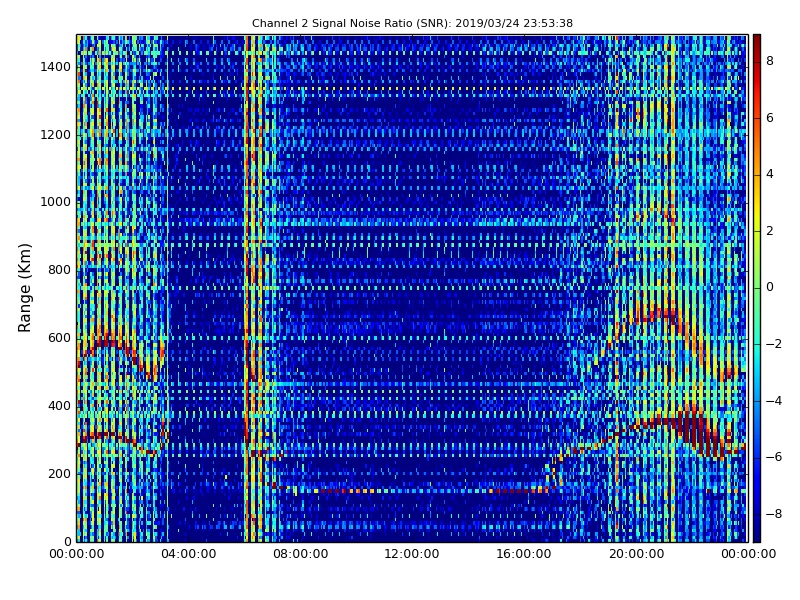This screenshot has width=800, height=600.
Task: Click the dark red top of the colorbar
Action: 757,41
